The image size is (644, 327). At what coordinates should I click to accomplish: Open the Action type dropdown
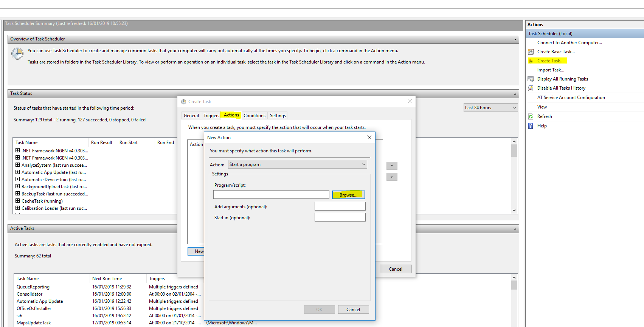coord(297,164)
